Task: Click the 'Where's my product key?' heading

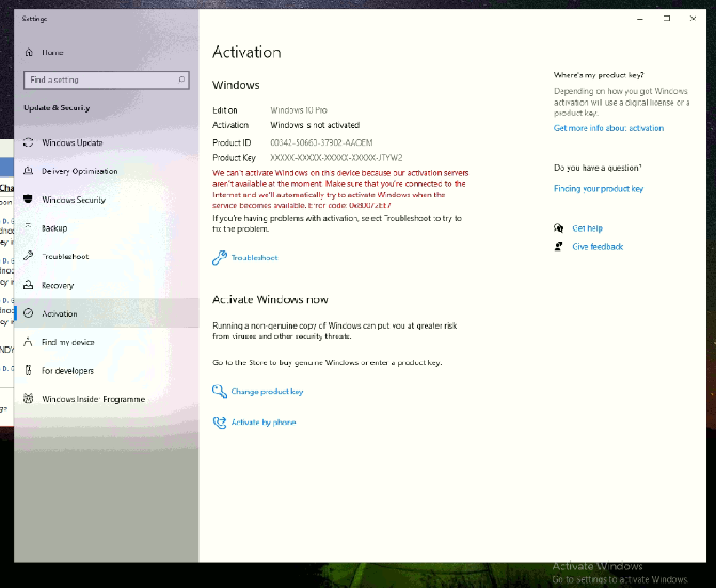Action: (x=599, y=75)
